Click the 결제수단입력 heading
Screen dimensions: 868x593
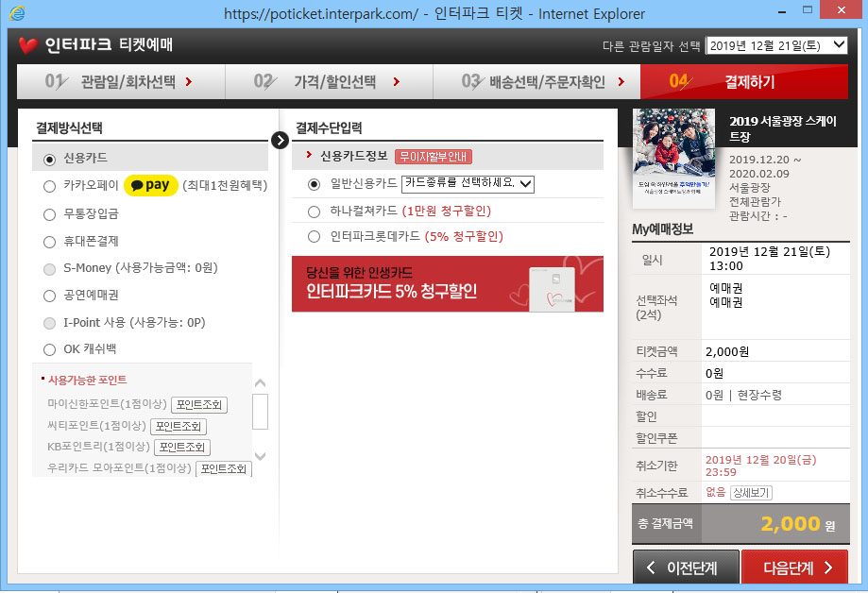click(x=329, y=127)
